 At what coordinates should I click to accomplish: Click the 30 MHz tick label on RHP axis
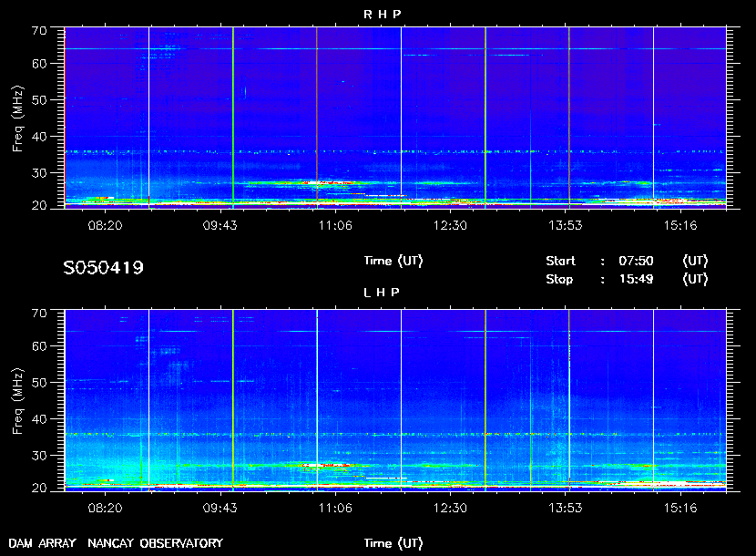pyautogui.click(x=39, y=173)
